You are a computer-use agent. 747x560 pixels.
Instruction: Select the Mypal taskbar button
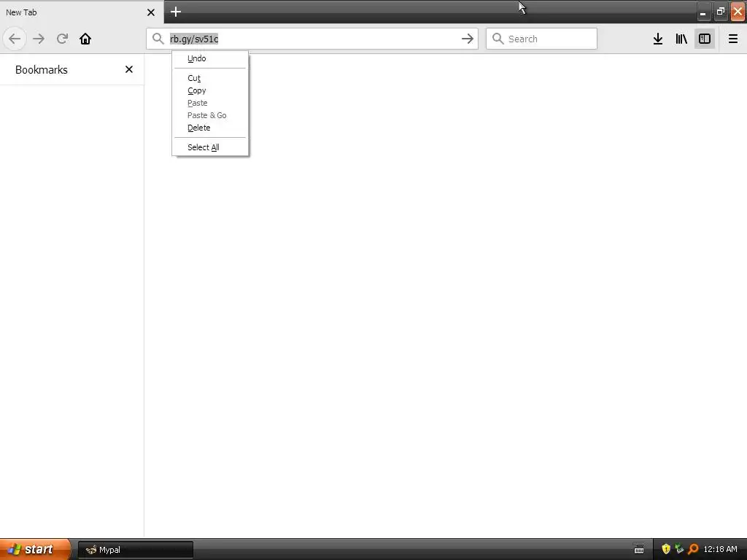[136, 550]
